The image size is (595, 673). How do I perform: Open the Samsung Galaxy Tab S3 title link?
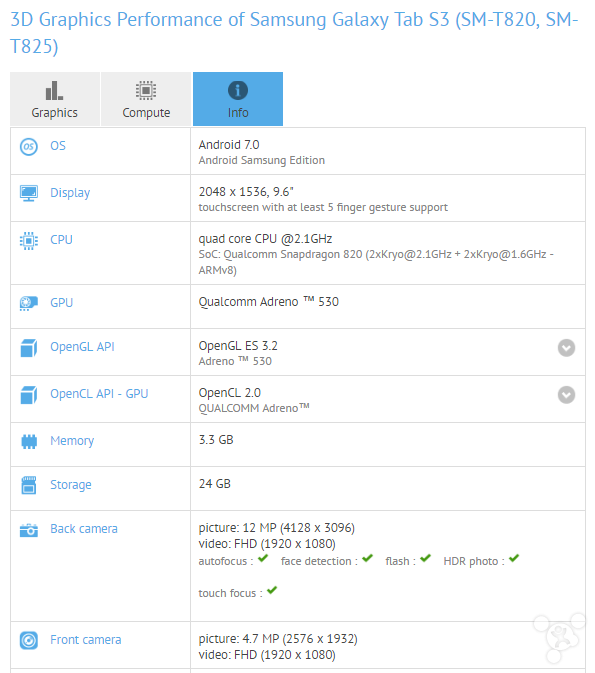pyautogui.click(x=294, y=33)
